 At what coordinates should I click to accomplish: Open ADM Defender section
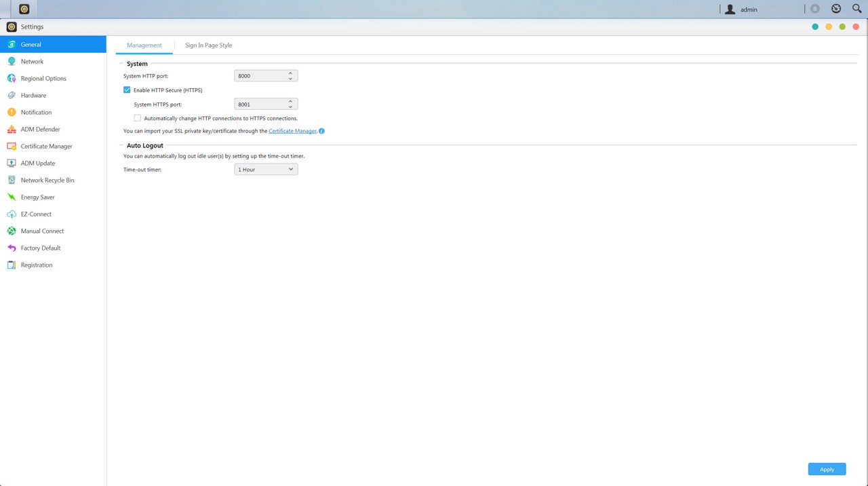click(x=53, y=129)
